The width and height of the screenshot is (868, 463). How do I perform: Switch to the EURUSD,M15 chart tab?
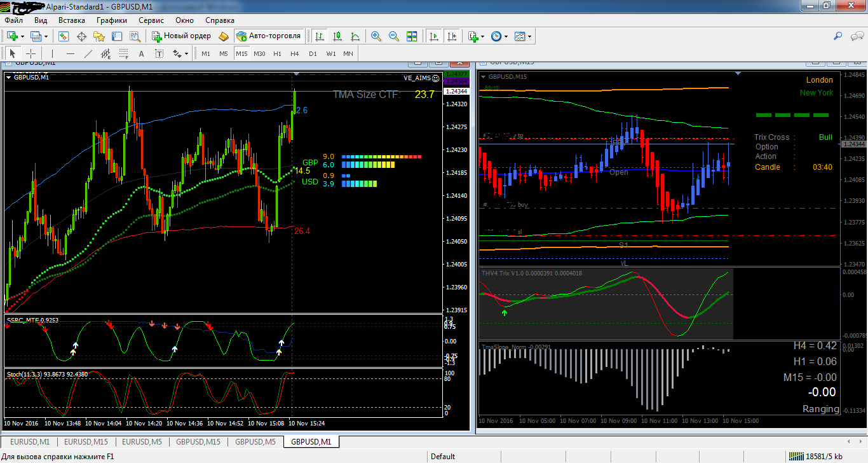pyautogui.click(x=86, y=441)
